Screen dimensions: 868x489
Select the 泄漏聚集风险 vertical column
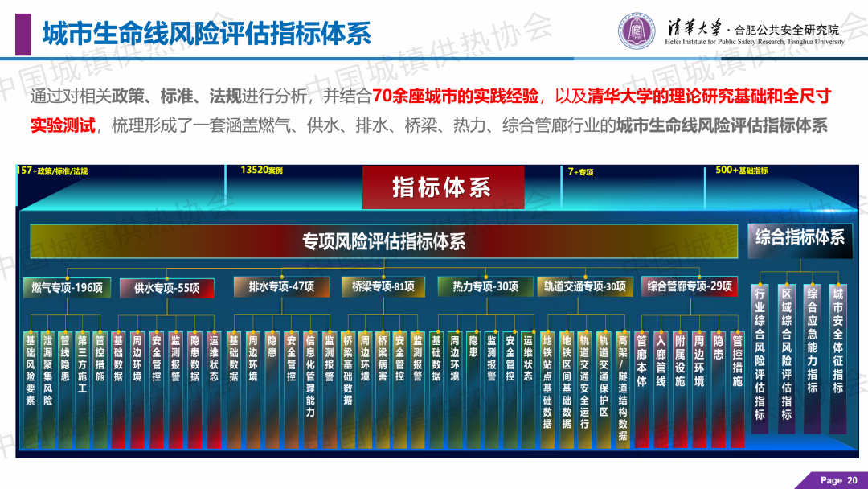[48, 372]
